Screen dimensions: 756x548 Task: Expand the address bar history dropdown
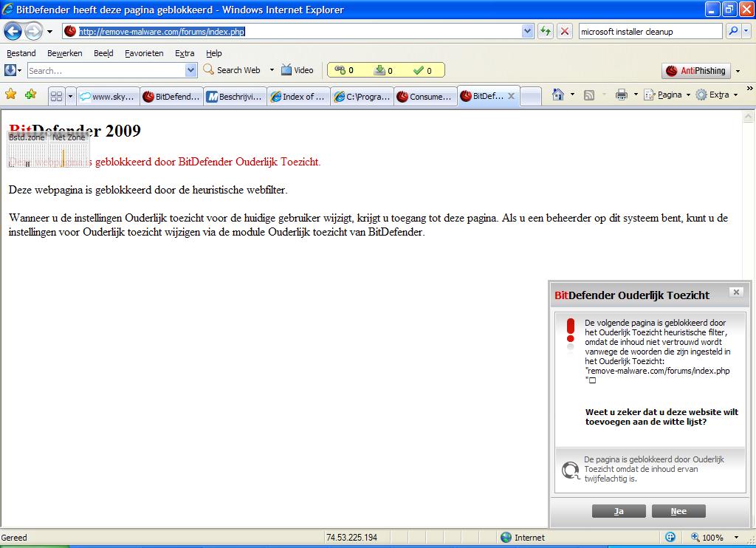point(527,31)
